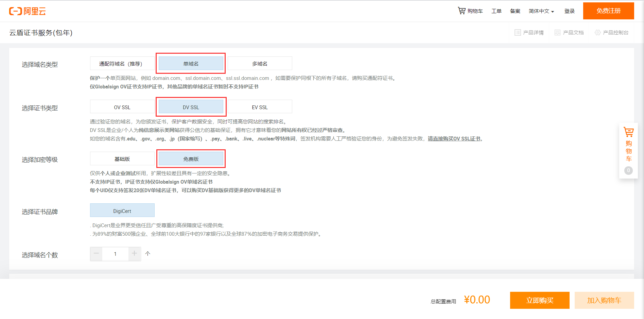
Task: Click the cart count badge showing 0
Action: 628,170
